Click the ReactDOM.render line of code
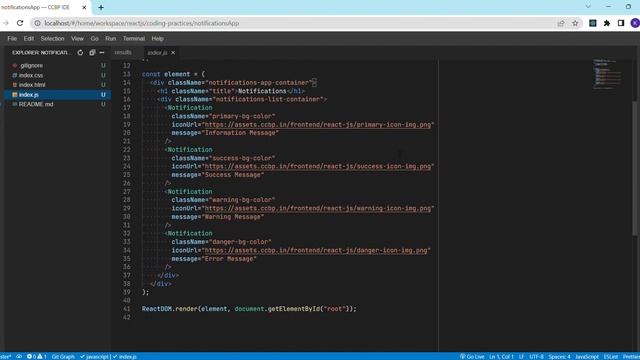The image size is (640, 360). point(249,309)
